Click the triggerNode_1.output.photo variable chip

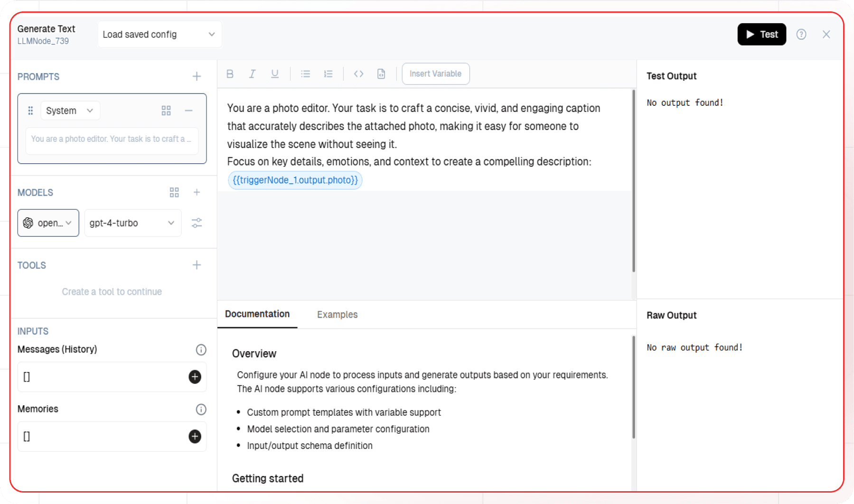point(295,180)
